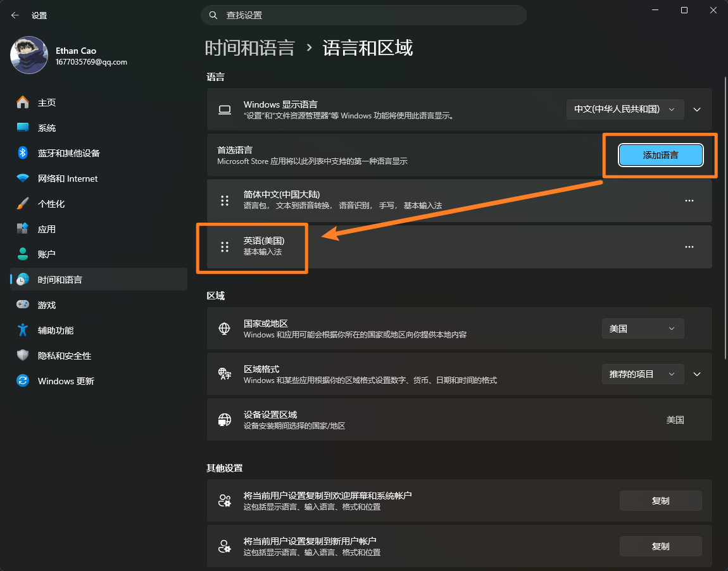Click the 查找设置 search field

(x=363, y=15)
